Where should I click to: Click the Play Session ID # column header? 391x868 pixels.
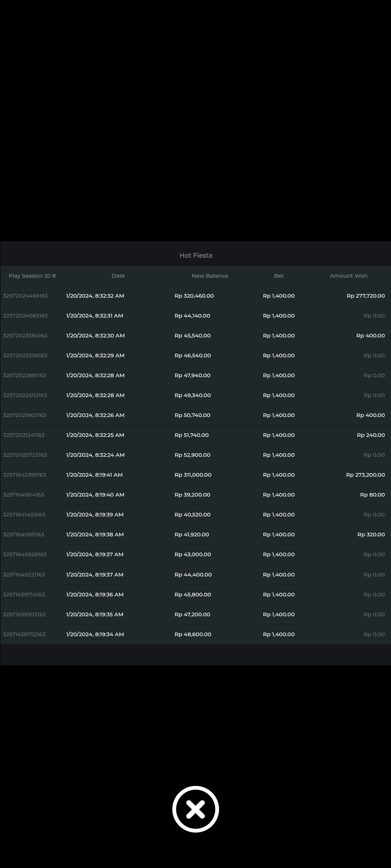(x=32, y=276)
